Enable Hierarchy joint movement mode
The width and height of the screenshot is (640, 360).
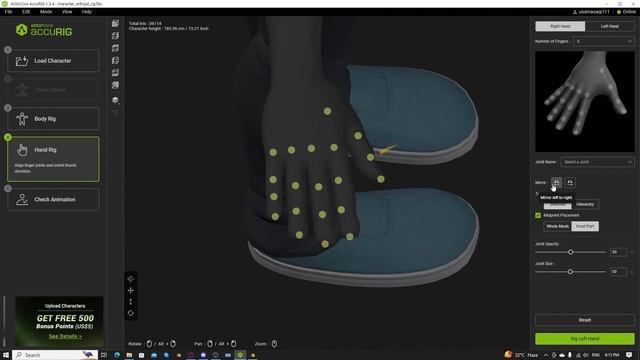coord(585,204)
